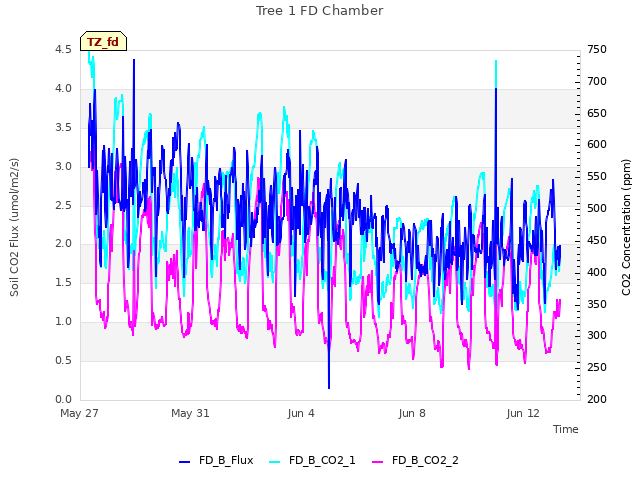Click the 4.0 left axis tick label

pos(63,89)
